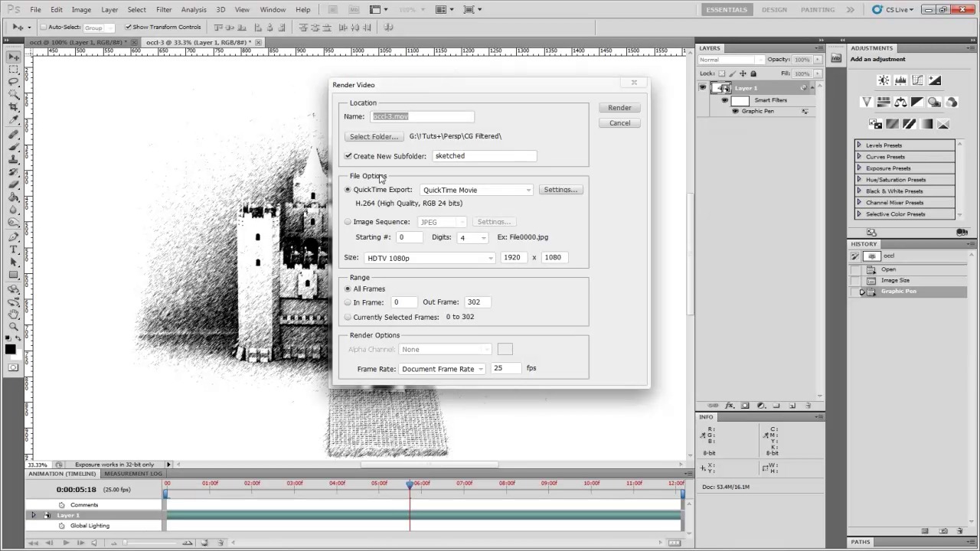
Task: Select the Crop tool
Action: tap(14, 108)
